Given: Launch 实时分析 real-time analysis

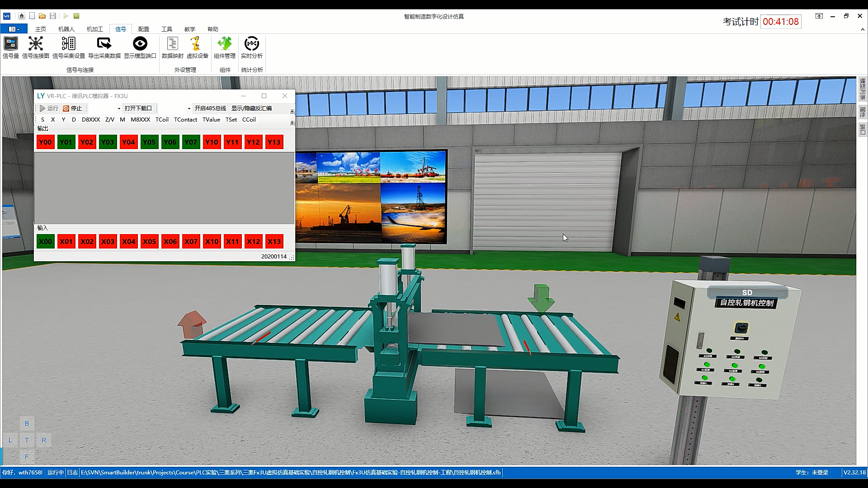Looking at the screenshot, I should pyautogui.click(x=252, y=47).
